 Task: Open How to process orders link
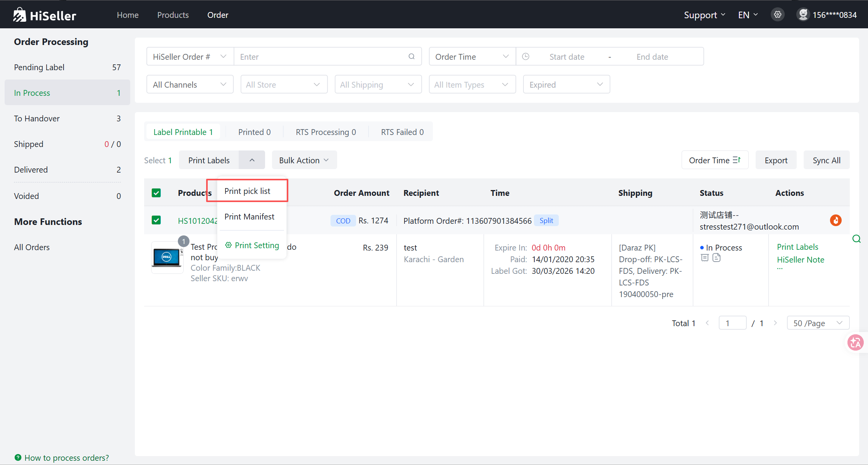point(66,458)
